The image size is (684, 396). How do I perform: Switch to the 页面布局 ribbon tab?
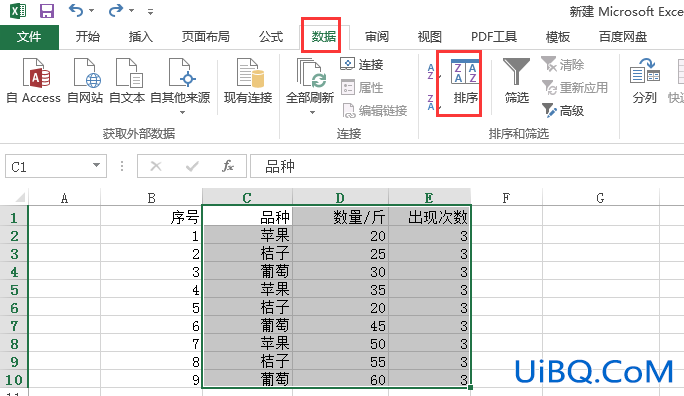coord(205,37)
